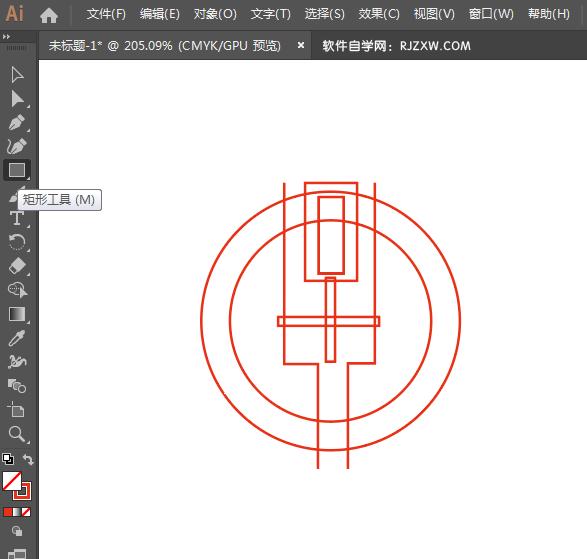The width and height of the screenshot is (587, 559).
Task: Select the Selection tool arrow
Action: point(17,75)
